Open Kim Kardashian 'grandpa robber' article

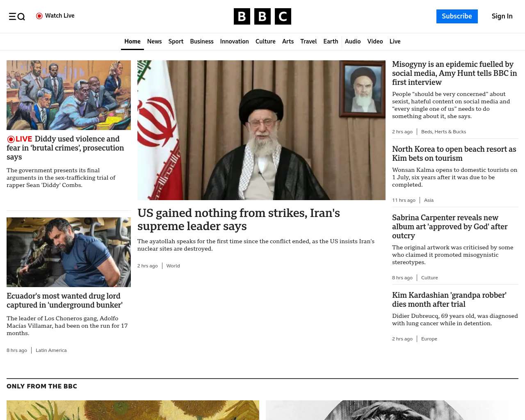449,299
